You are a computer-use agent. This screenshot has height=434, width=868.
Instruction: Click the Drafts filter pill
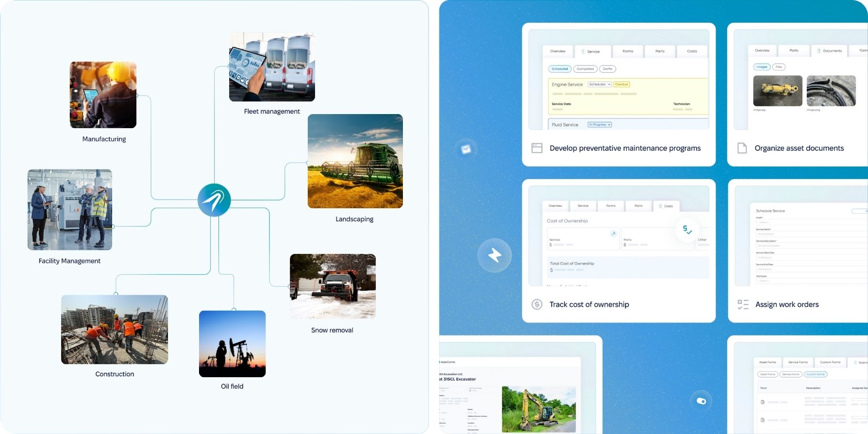pos(608,69)
